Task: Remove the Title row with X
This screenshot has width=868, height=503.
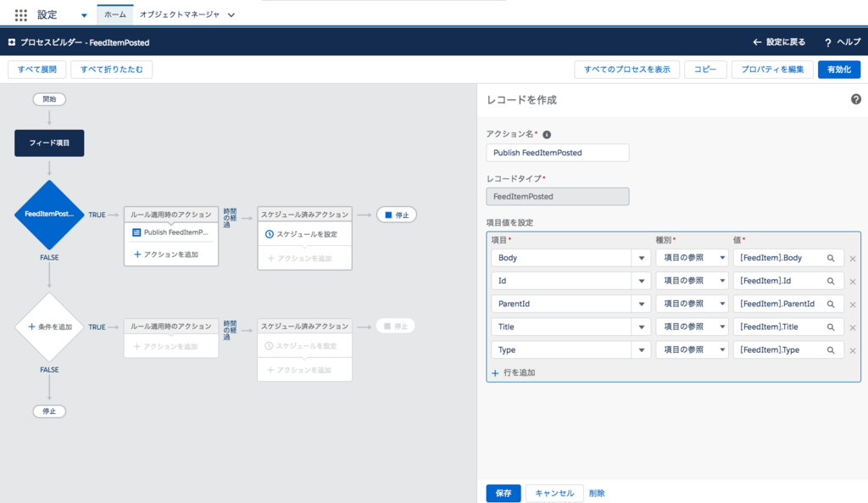Action: pyautogui.click(x=853, y=327)
